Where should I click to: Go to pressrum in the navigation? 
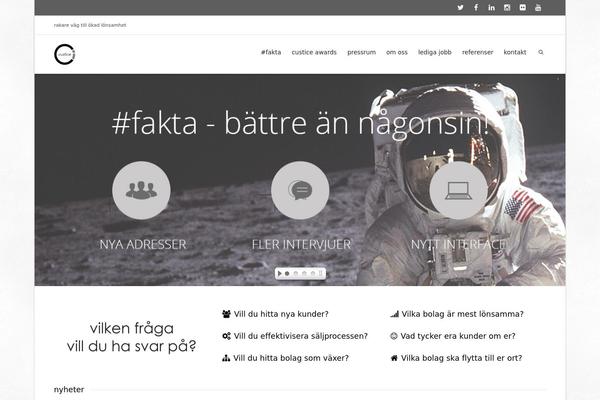tap(362, 52)
